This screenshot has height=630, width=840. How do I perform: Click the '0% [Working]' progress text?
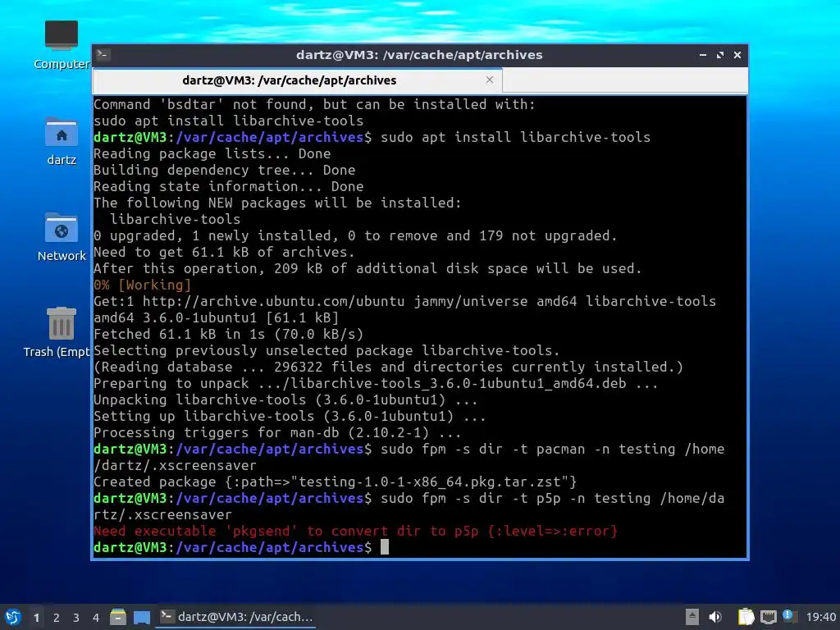tap(143, 285)
